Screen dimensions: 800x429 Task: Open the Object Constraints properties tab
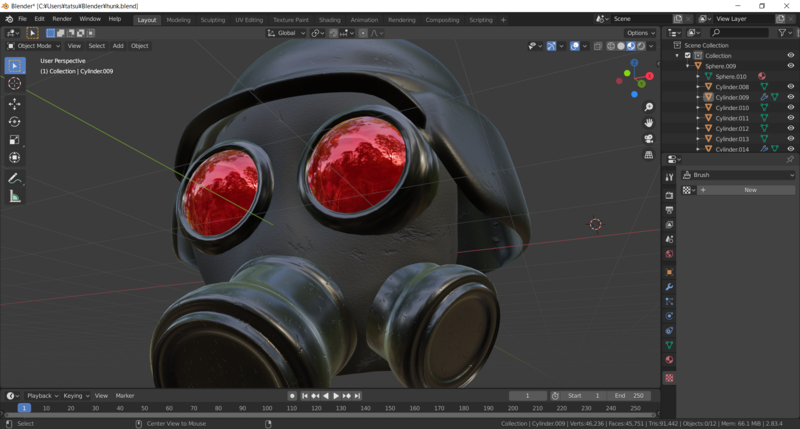[669, 331]
